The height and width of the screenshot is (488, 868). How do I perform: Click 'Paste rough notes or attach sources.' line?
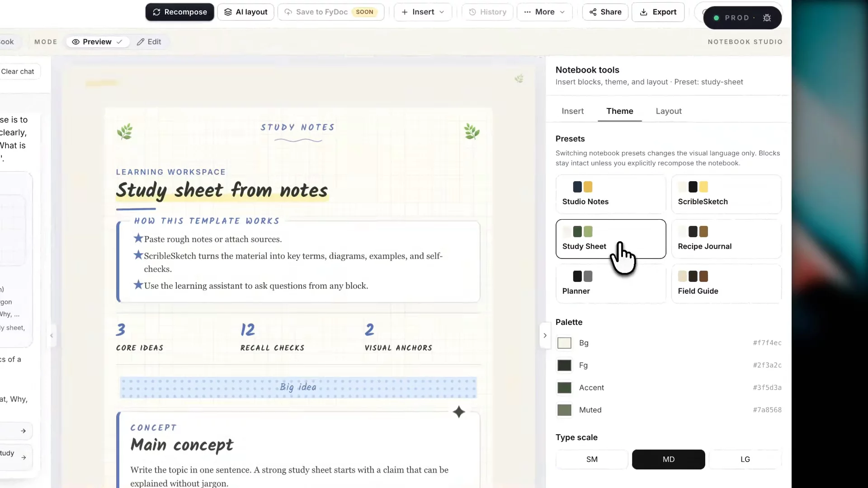[x=212, y=239]
